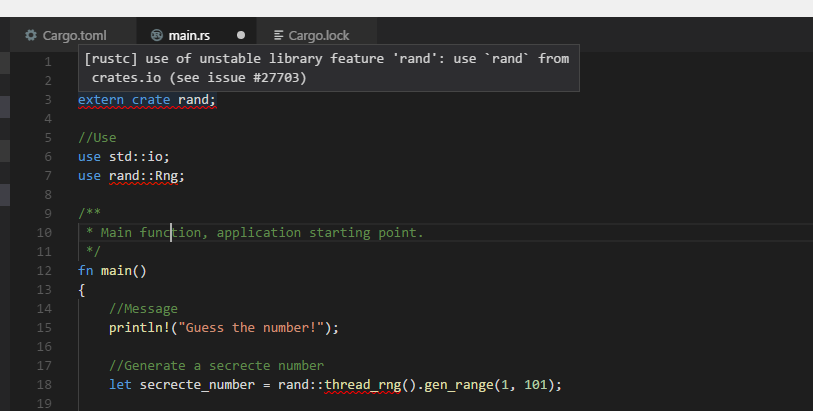Click the '//Message' comment on line 14
The height and width of the screenshot is (411, 813).
pos(143,309)
